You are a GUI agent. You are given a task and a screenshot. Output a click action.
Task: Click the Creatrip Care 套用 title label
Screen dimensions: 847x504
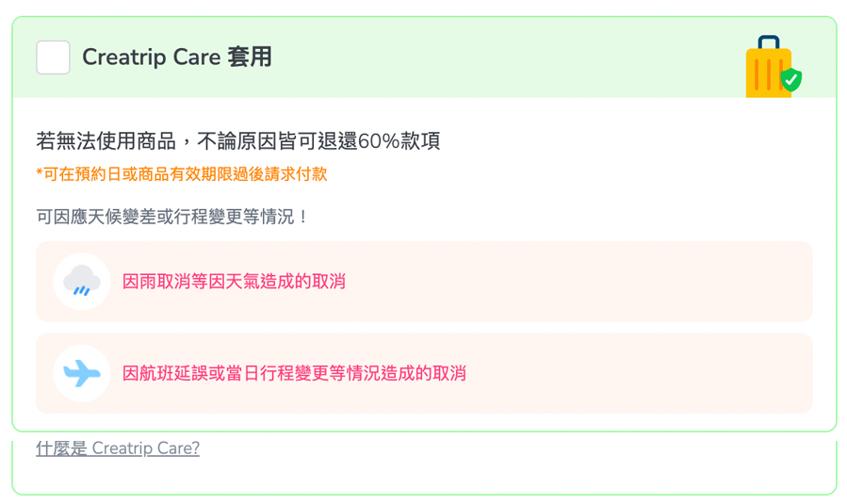[176, 57]
